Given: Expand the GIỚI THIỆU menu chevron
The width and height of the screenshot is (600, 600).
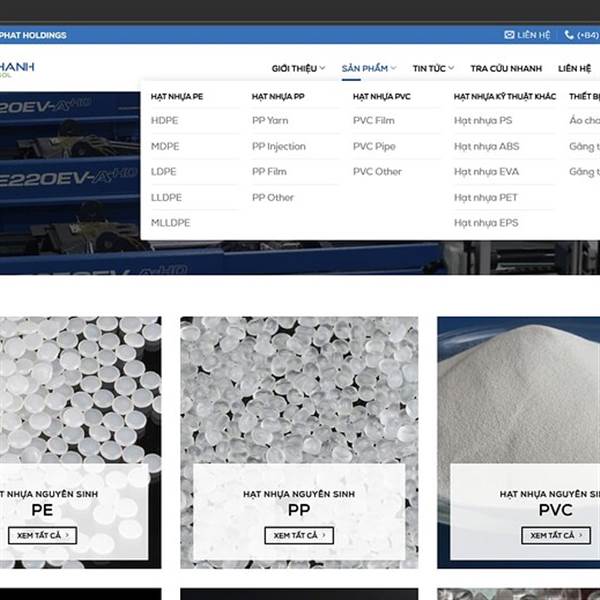Looking at the screenshot, I should (322, 68).
